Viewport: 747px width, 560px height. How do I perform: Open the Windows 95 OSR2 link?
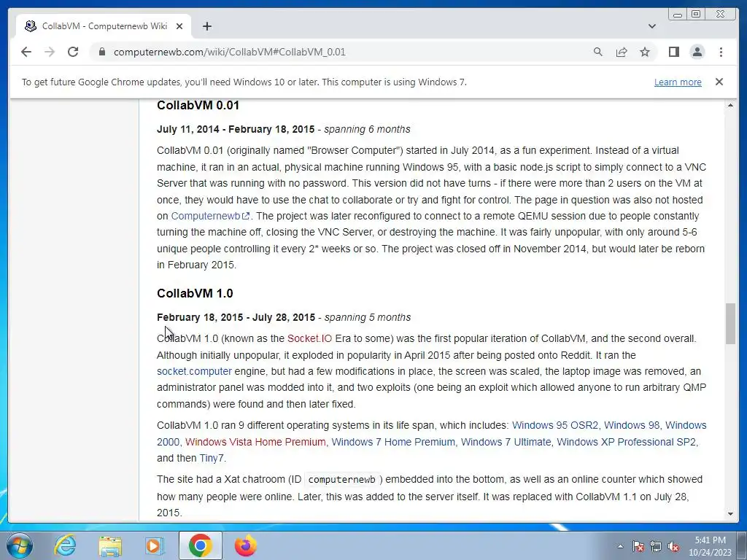click(555, 425)
